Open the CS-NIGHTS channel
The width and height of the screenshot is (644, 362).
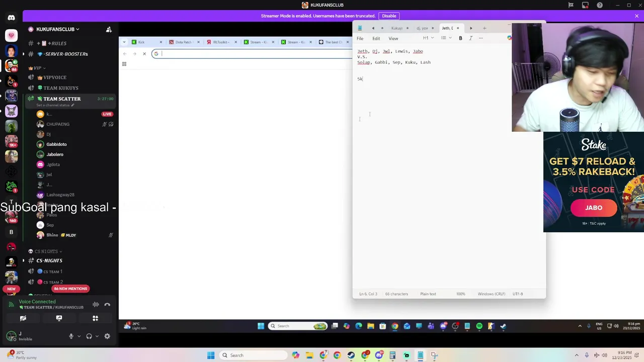coord(49,260)
